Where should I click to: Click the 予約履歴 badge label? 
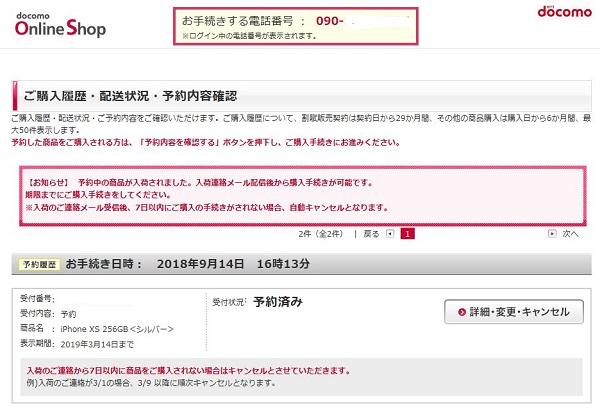coord(39,265)
